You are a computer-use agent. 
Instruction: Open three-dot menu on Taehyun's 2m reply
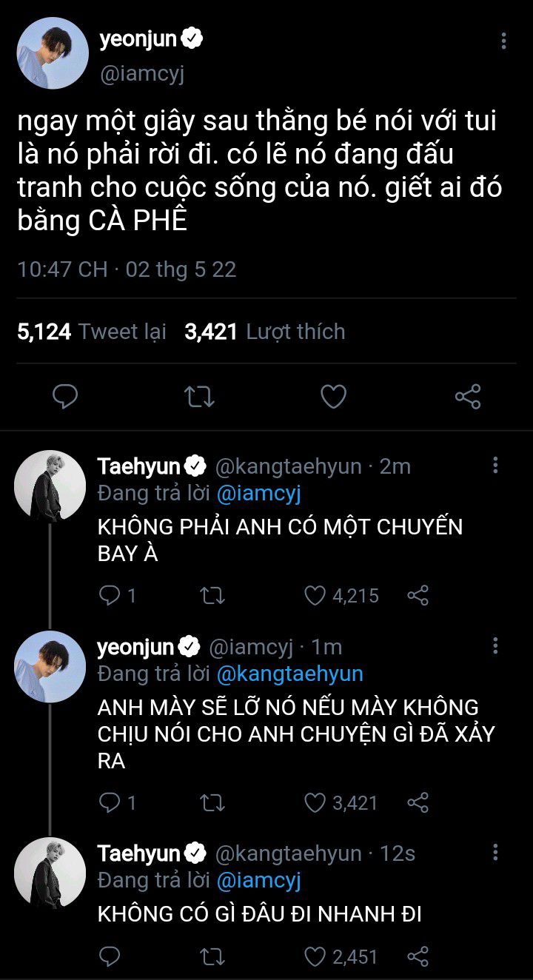click(x=495, y=465)
